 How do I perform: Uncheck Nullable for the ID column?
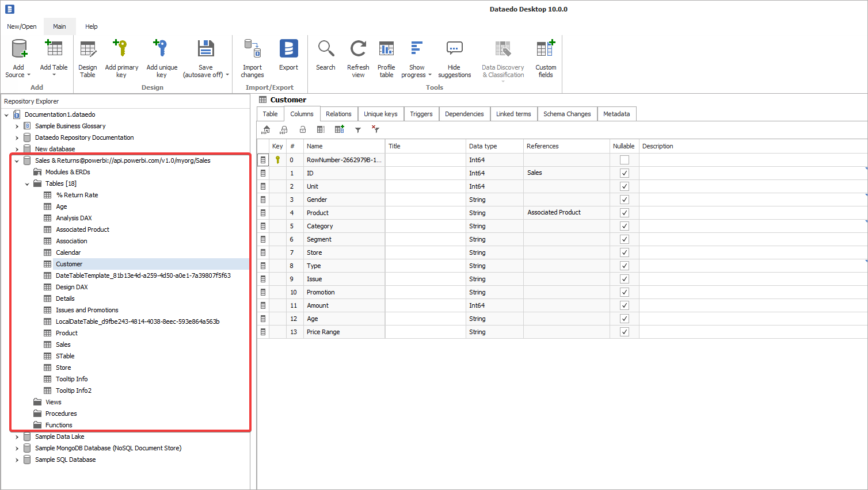[x=624, y=173]
